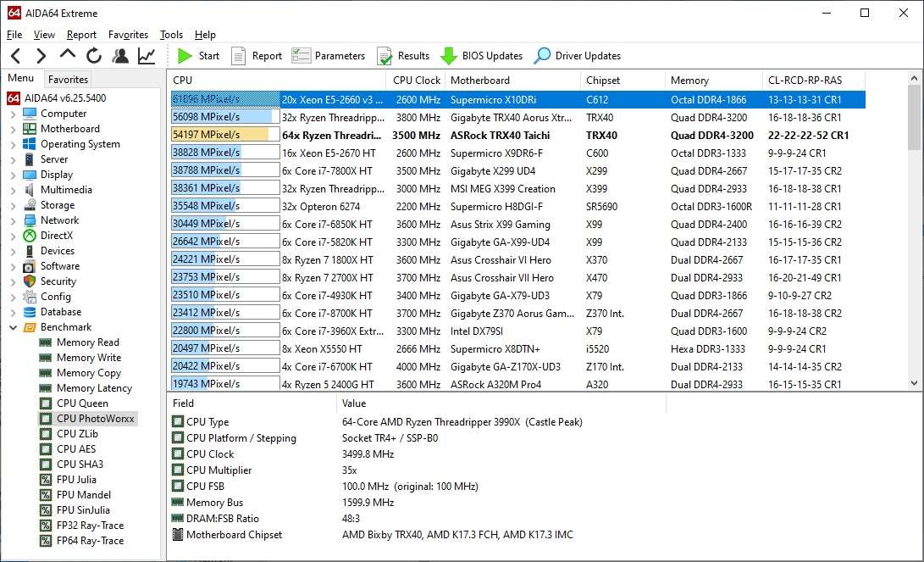Select CPU SHA3 benchmark
This screenshot has width=924, height=562.
point(80,465)
